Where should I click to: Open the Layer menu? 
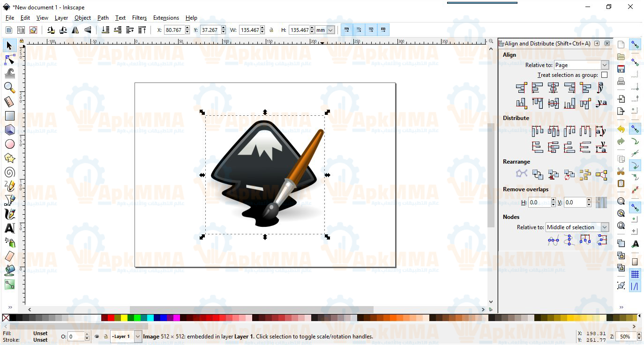point(61,18)
